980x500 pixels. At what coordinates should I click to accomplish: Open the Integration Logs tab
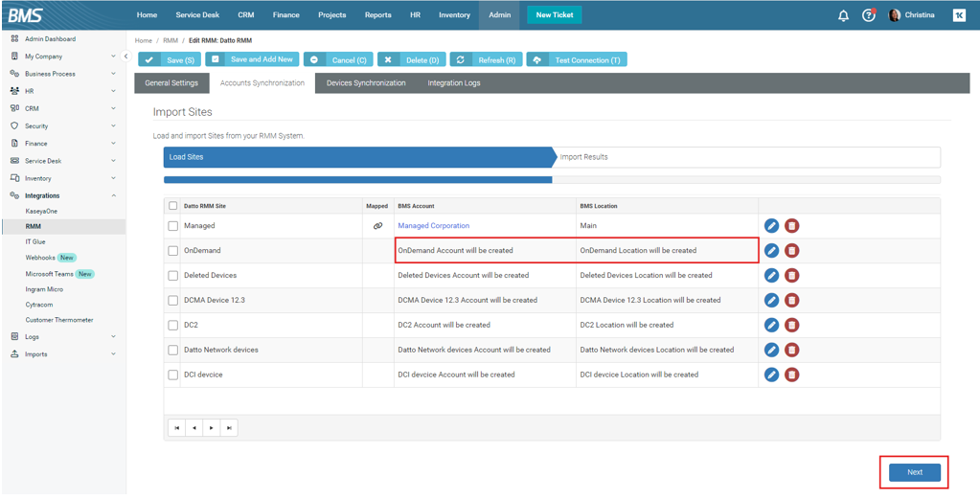tap(454, 83)
